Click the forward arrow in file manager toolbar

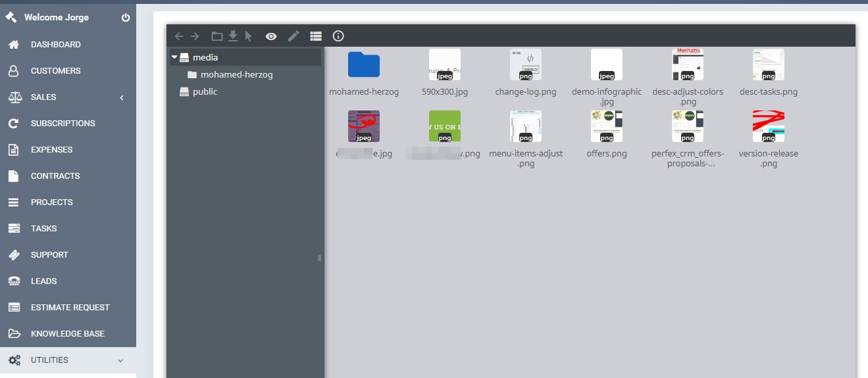195,36
